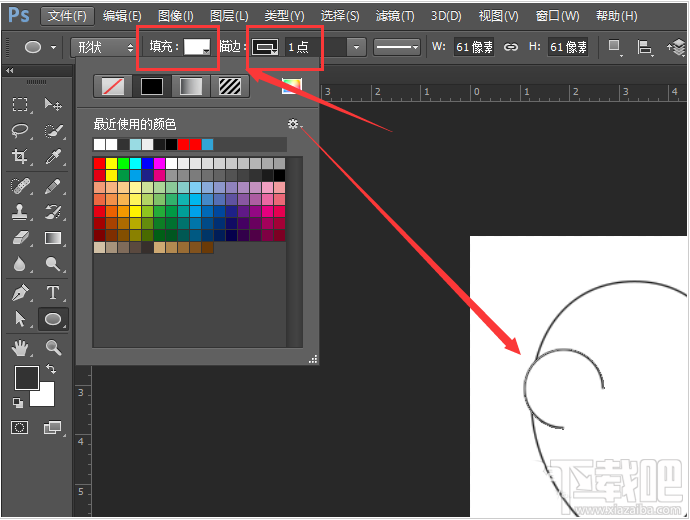Select the Move tool
The height and width of the screenshot is (520, 690).
pyautogui.click(x=53, y=105)
